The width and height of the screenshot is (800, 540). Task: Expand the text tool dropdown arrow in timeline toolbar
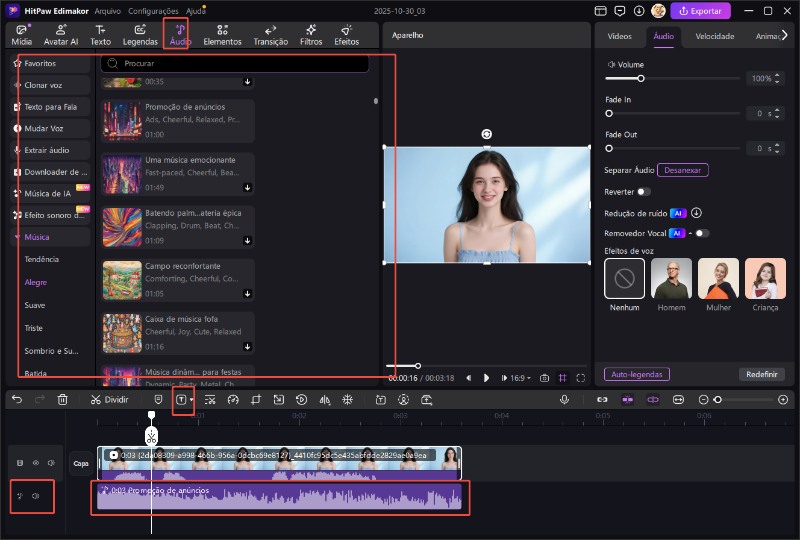click(192, 400)
